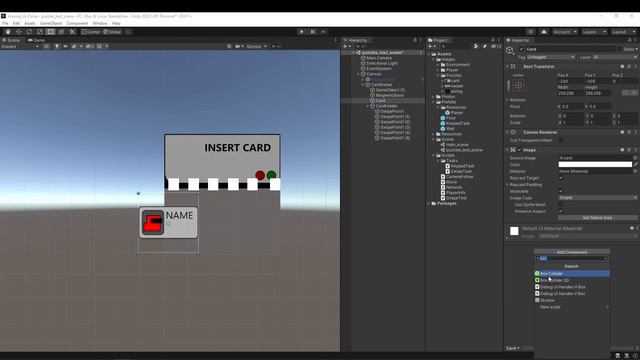Select the Scale tool in toolbar
This screenshot has width=640, height=360.
(x=40, y=32)
